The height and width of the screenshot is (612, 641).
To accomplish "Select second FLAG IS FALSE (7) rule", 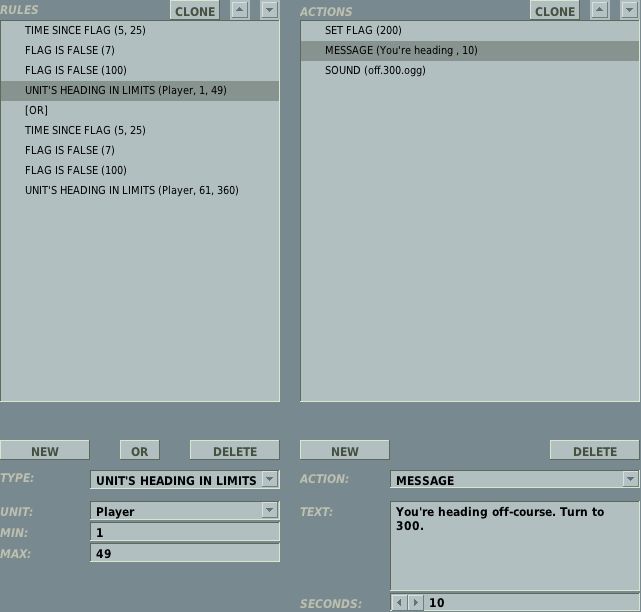I will pos(140,150).
